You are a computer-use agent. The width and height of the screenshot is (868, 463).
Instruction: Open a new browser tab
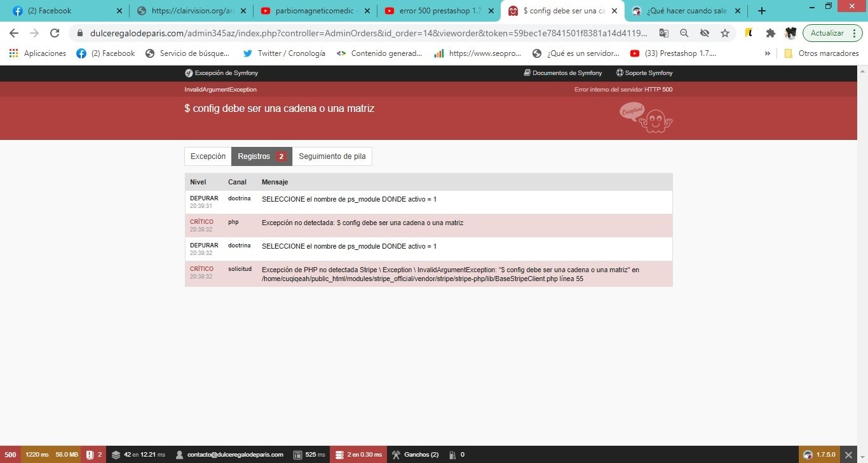coord(762,11)
